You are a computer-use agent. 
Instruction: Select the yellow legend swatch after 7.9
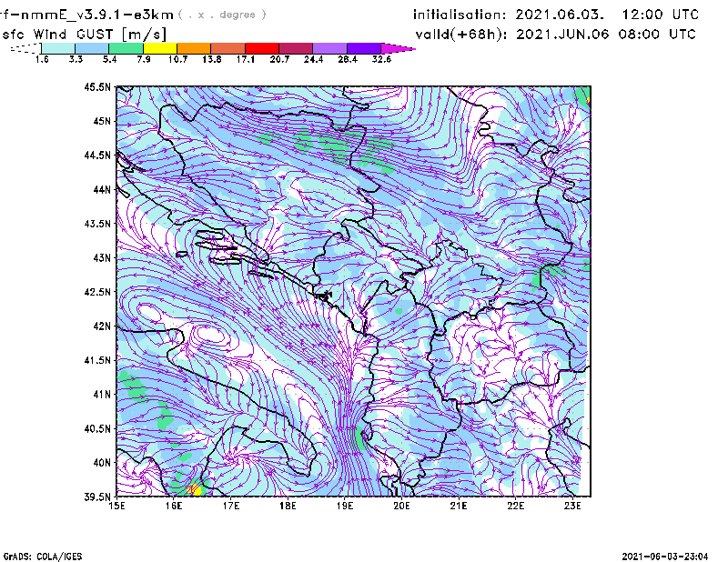[160, 48]
